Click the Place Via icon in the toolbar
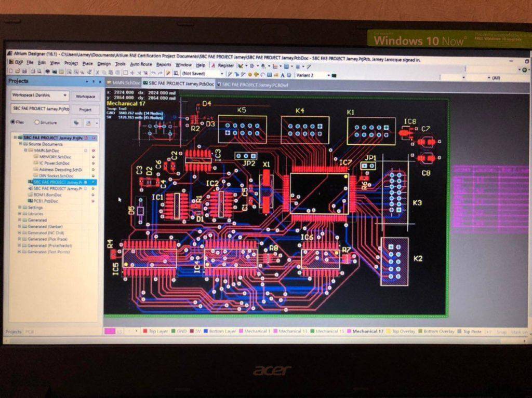 (x=256, y=75)
